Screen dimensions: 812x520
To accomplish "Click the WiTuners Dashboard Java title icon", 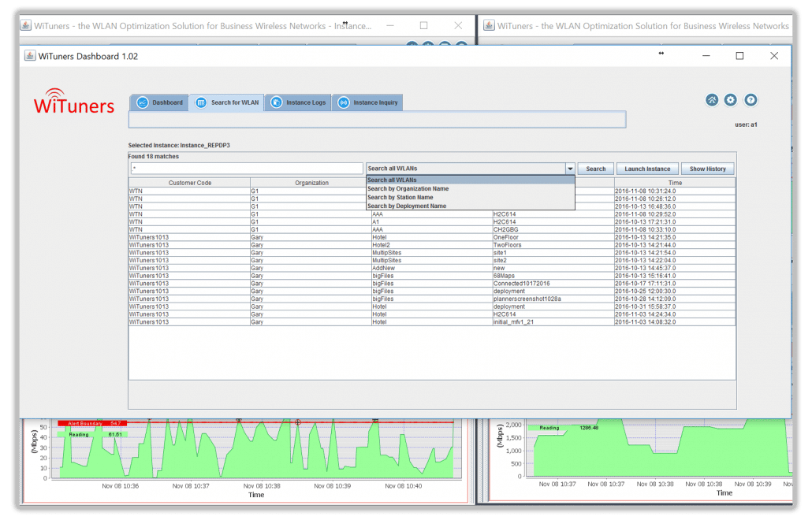I will [30, 56].
